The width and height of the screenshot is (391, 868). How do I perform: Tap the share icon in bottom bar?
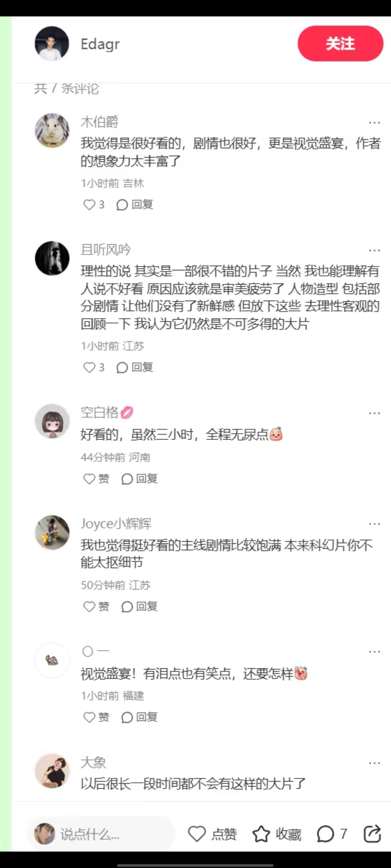point(372,834)
